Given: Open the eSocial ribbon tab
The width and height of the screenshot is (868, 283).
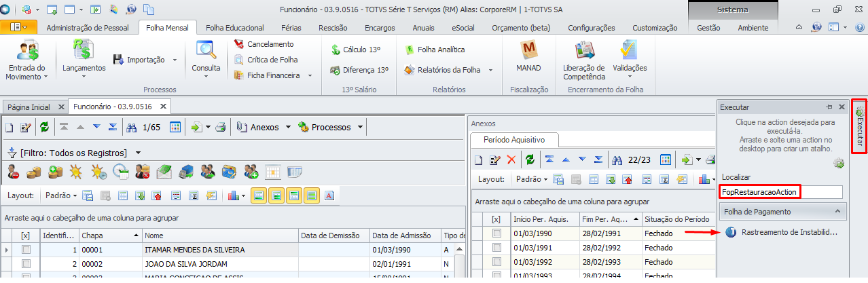Looking at the screenshot, I should point(463,28).
